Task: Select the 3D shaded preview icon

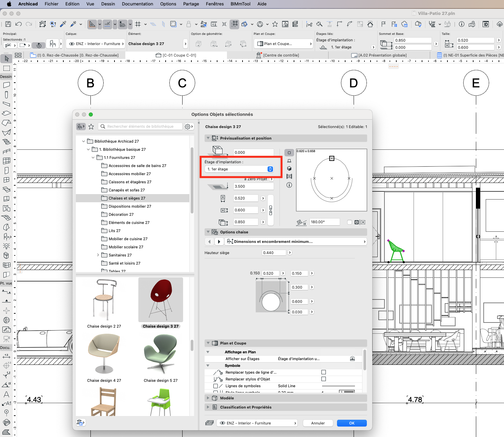Action: [289, 168]
